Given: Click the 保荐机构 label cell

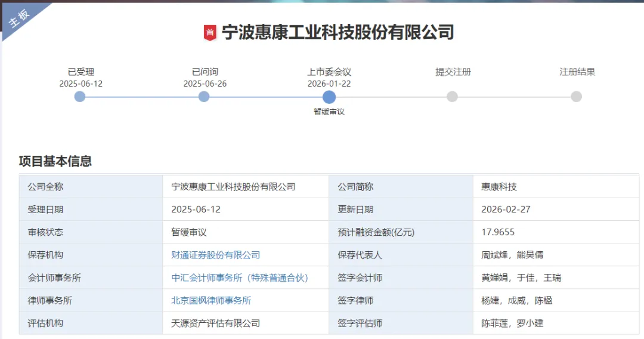Looking at the screenshot, I should [x=91, y=255].
